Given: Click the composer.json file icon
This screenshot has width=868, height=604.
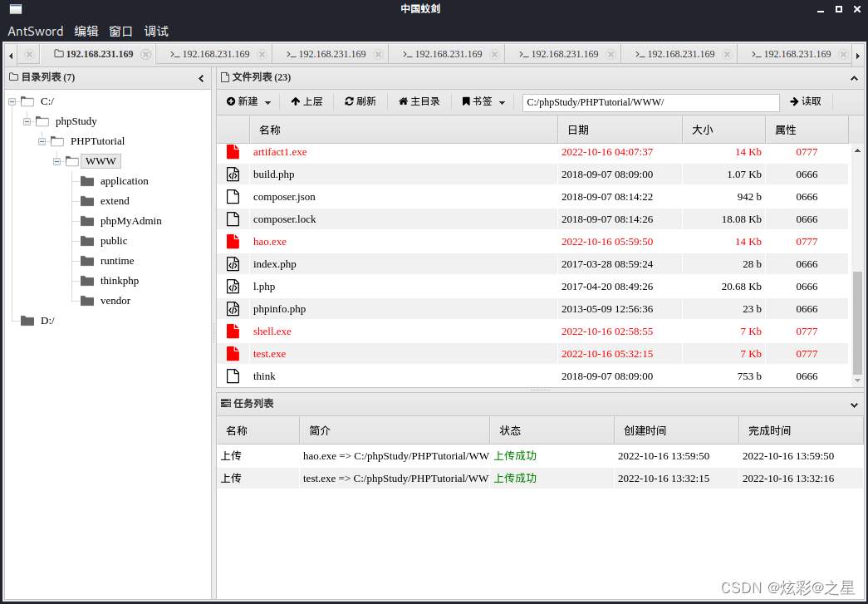Looking at the screenshot, I should (x=233, y=197).
